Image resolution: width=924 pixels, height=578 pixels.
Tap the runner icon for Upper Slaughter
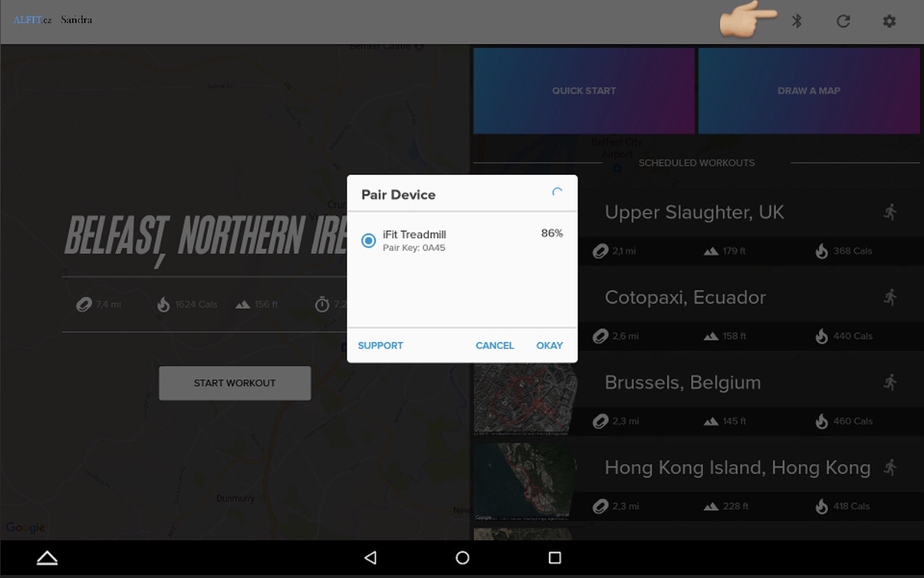[x=890, y=213]
